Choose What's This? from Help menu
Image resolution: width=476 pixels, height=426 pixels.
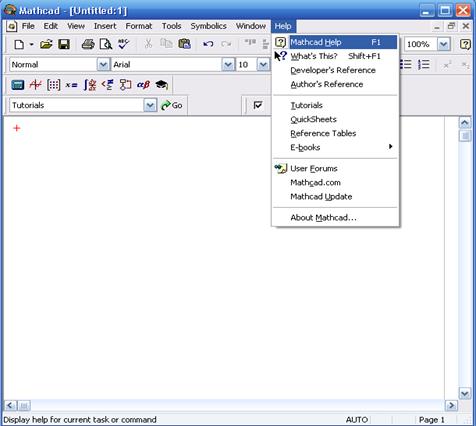click(x=336, y=56)
